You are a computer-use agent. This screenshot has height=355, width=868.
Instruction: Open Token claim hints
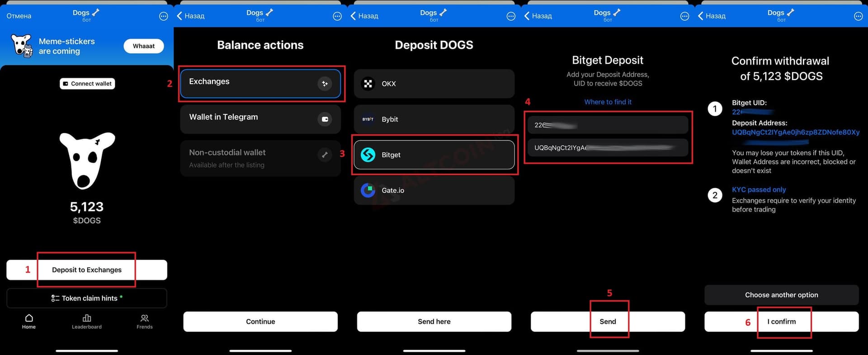(x=87, y=298)
